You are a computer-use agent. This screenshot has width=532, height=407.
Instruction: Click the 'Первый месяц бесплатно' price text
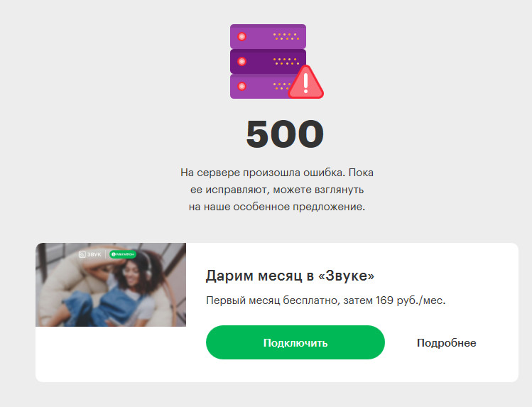click(x=326, y=300)
